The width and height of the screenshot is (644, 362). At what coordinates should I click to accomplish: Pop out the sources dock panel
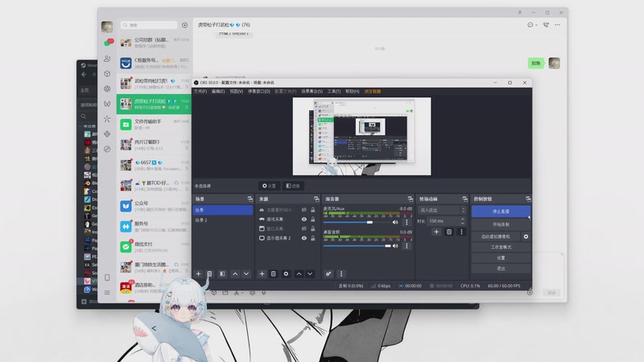tap(316, 199)
